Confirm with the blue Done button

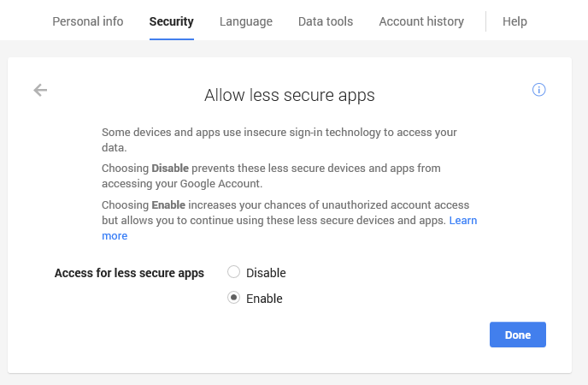coord(518,335)
